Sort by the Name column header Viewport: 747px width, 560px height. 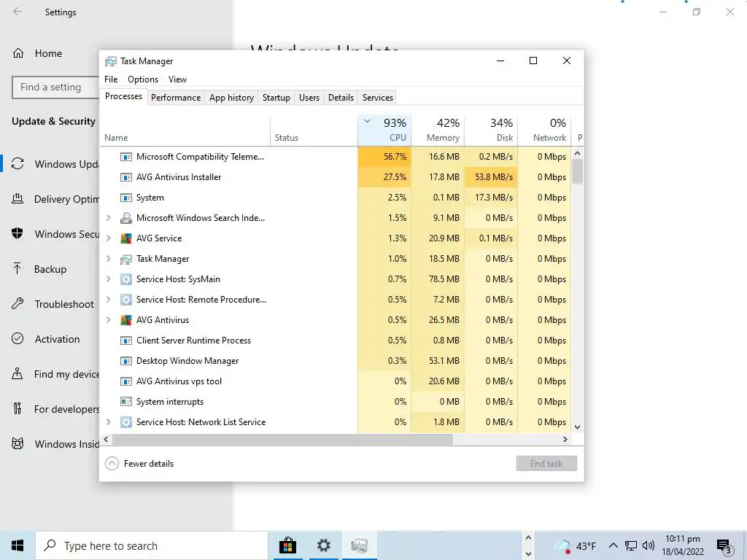(x=185, y=130)
